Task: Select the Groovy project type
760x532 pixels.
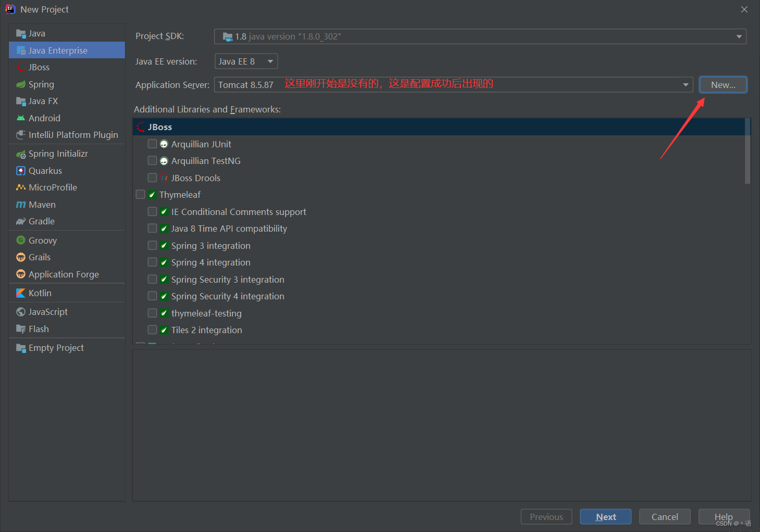Action: (x=42, y=240)
